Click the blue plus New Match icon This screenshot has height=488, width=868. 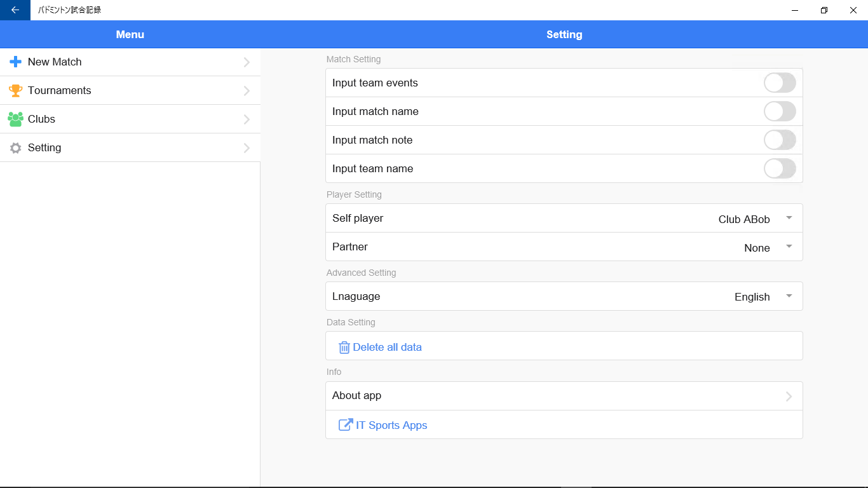(15, 62)
